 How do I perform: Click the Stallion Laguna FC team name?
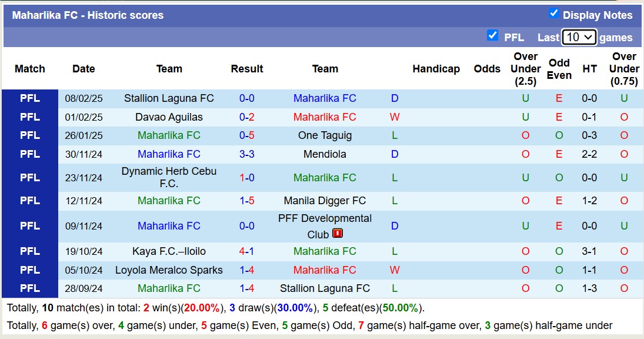(x=169, y=98)
